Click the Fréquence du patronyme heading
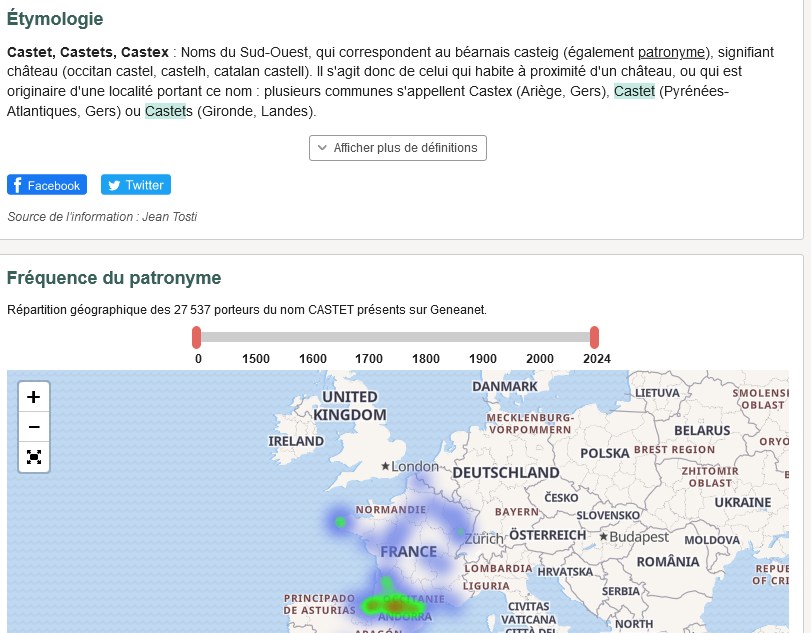Image resolution: width=811 pixels, height=633 pixels. [x=114, y=277]
